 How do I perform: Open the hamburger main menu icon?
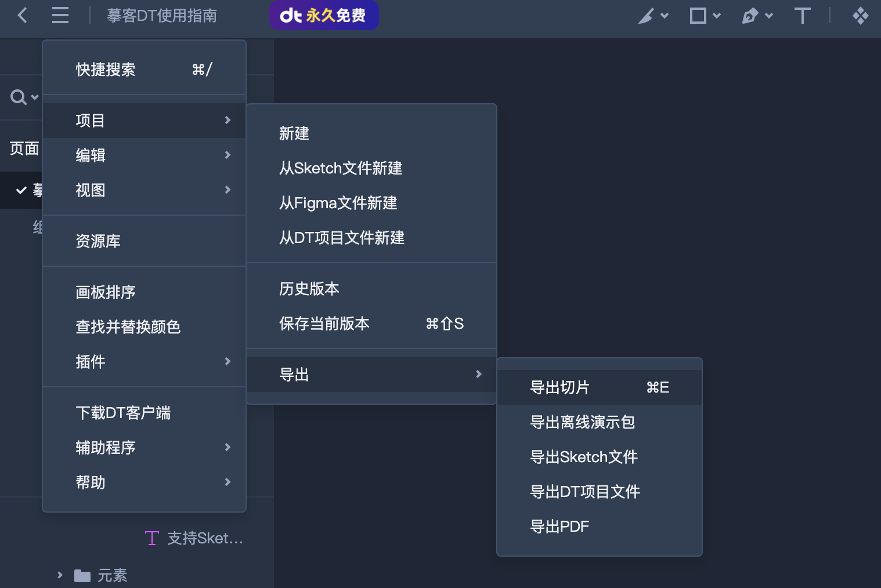pos(60,15)
